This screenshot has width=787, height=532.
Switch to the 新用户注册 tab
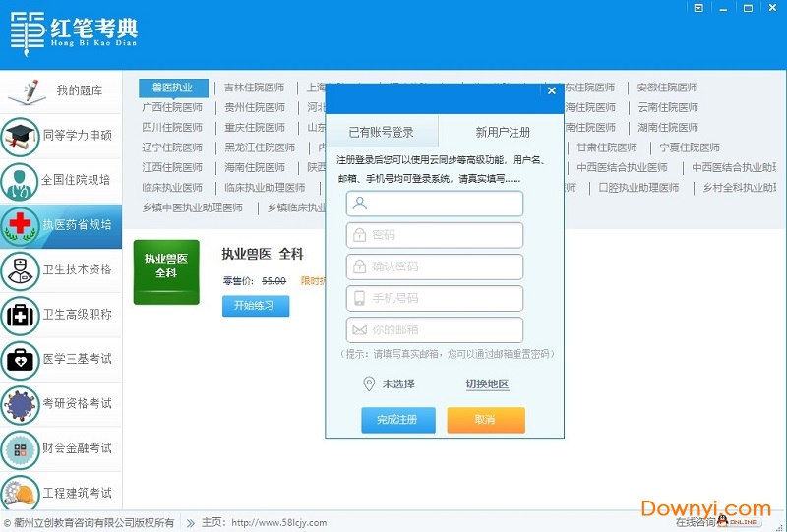503,132
